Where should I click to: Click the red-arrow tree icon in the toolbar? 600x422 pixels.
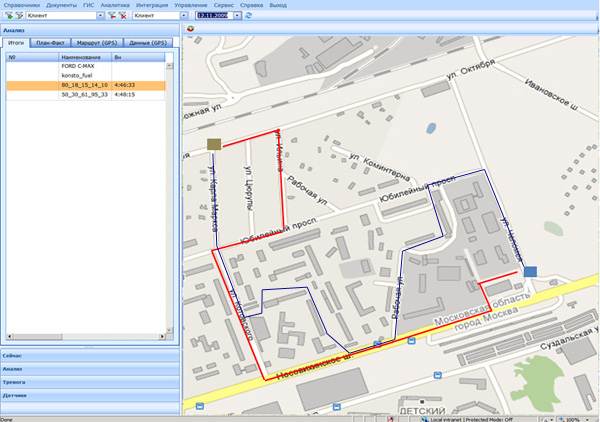pos(112,16)
